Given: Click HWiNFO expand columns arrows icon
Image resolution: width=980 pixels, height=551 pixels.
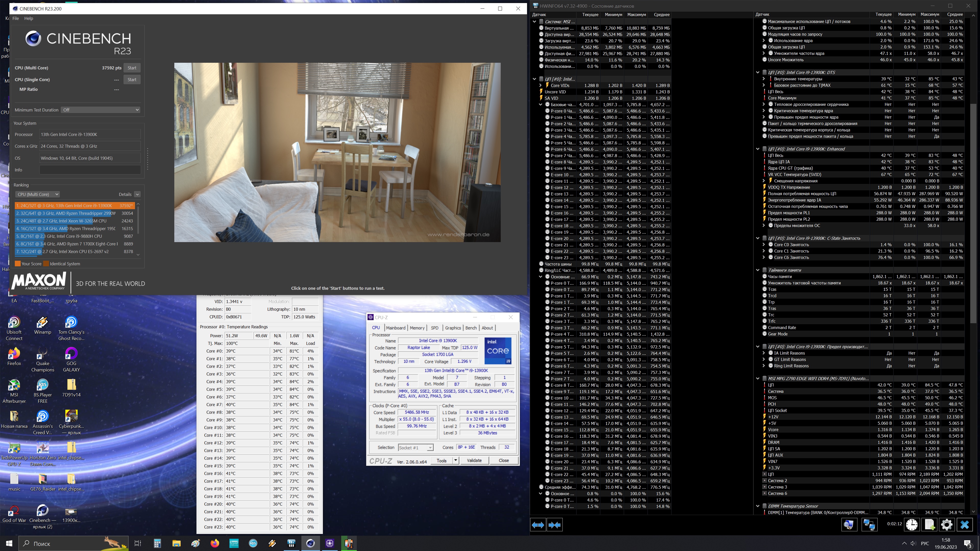Looking at the screenshot, I should (x=538, y=525).
